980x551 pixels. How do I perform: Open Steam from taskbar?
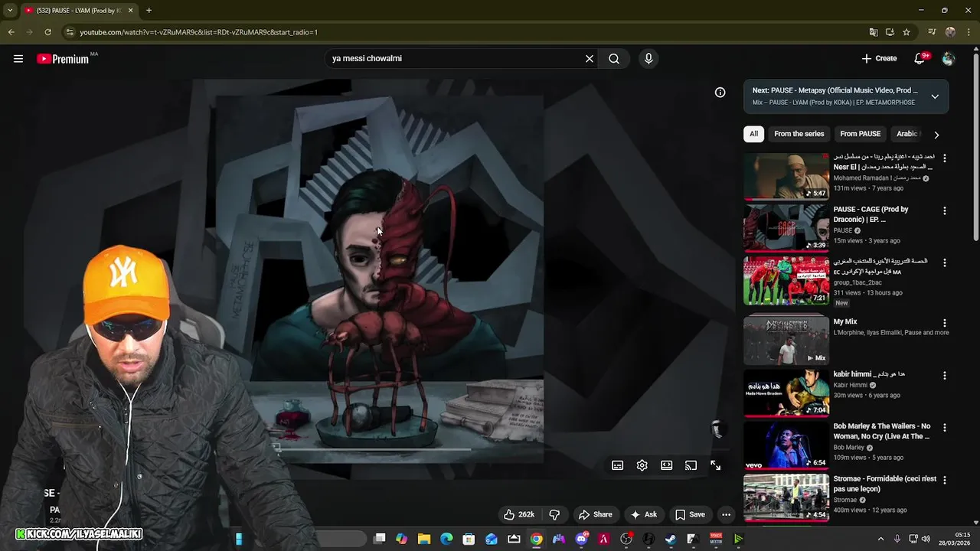coord(671,540)
